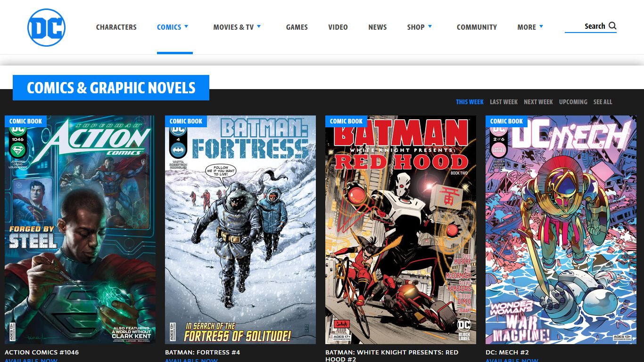Click the Comics & Graphic Novels heading
Image resolution: width=644 pixels, height=362 pixels.
click(111, 88)
